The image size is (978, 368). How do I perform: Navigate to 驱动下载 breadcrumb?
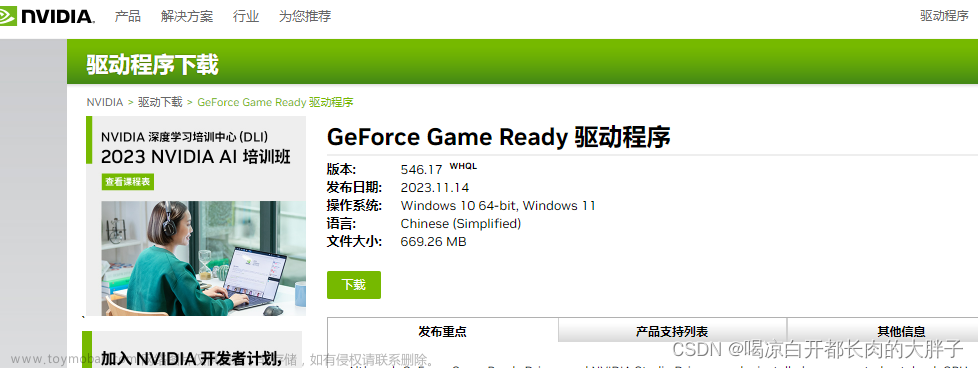click(x=160, y=102)
